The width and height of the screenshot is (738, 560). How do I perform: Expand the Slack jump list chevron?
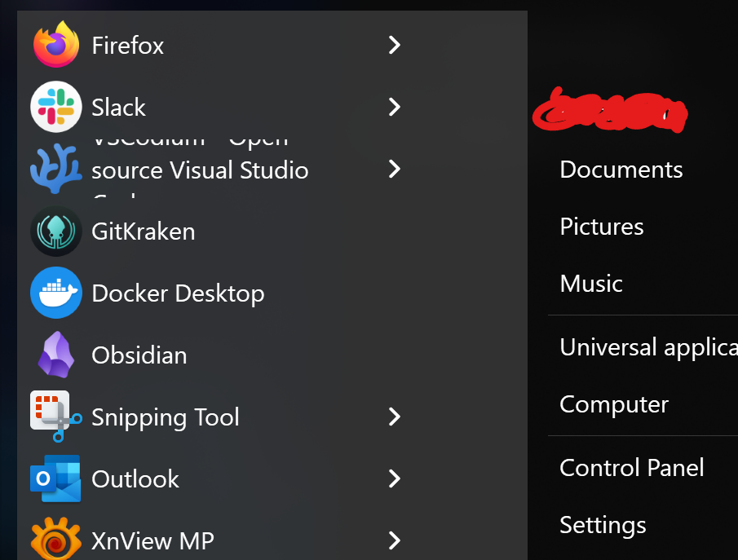[395, 107]
